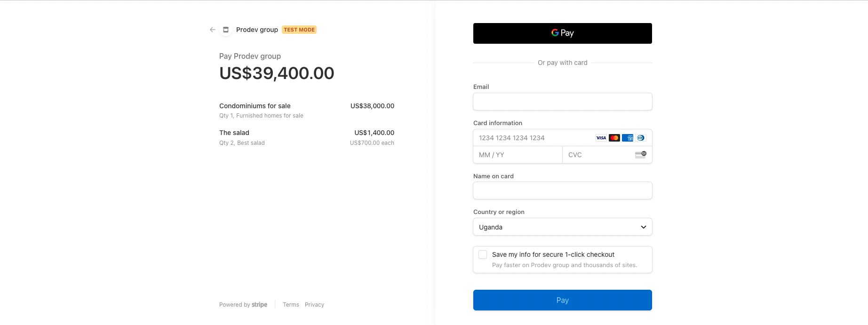Viewport: 868px width, 325px height.
Task: Open the Privacy link
Action: (x=314, y=304)
